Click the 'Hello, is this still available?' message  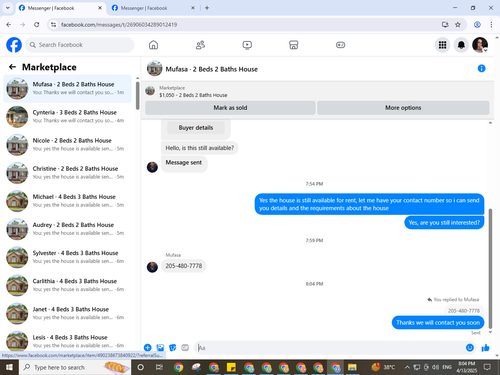point(200,148)
